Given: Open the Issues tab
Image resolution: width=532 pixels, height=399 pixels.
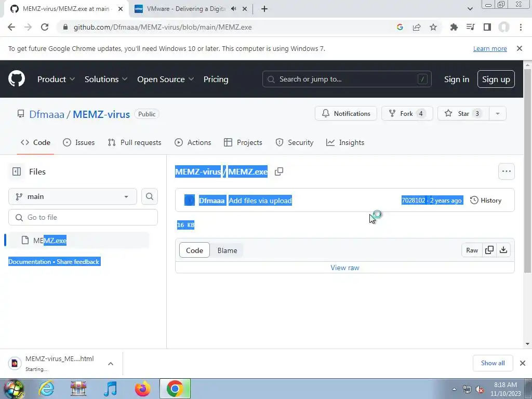Looking at the screenshot, I should pos(79,142).
